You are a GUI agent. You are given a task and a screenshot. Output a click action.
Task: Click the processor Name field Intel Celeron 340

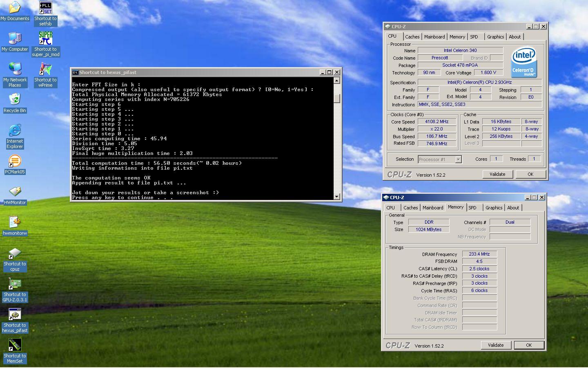pos(460,50)
